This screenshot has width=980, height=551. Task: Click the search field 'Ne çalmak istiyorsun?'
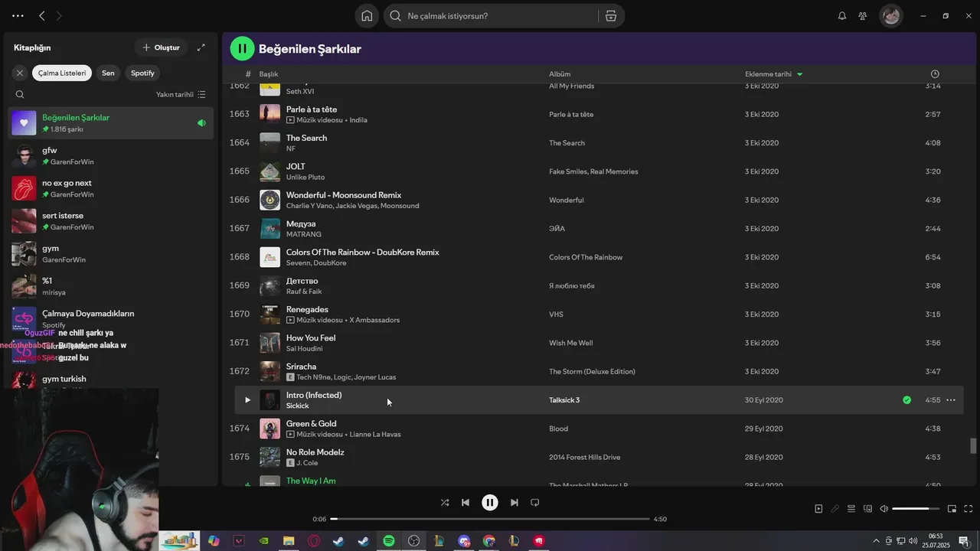pos(491,15)
